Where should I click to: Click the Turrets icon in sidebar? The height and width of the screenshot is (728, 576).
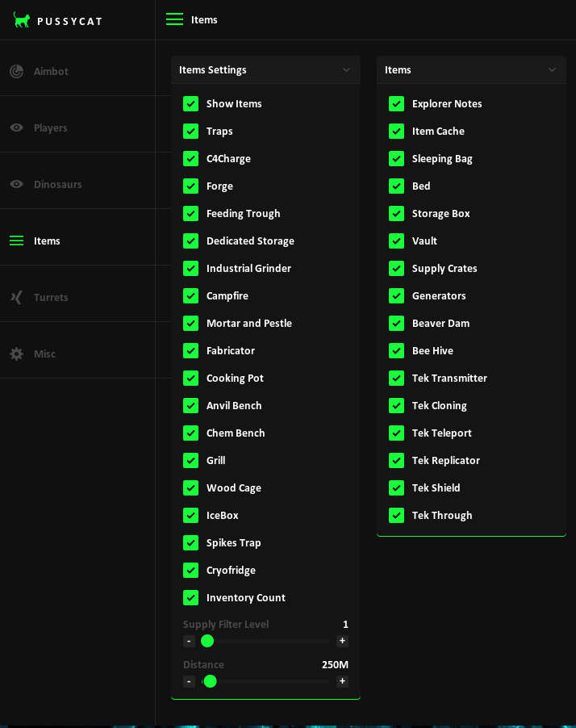point(17,297)
